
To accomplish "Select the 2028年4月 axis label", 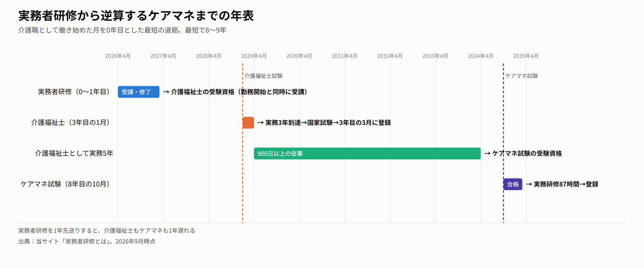I will (208, 56).
